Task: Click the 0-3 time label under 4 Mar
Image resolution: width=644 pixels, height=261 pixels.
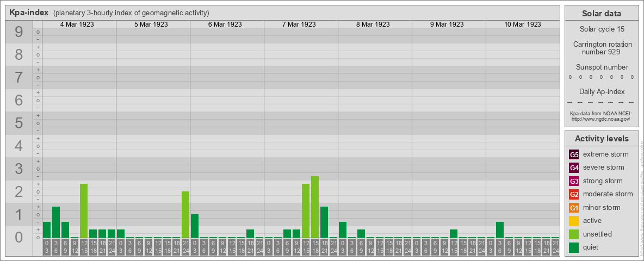Action: pyautogui.click(x=47, y=247)
